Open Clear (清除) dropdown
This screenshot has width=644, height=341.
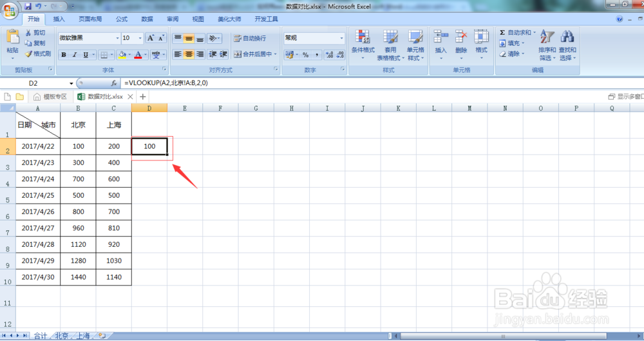512,54
